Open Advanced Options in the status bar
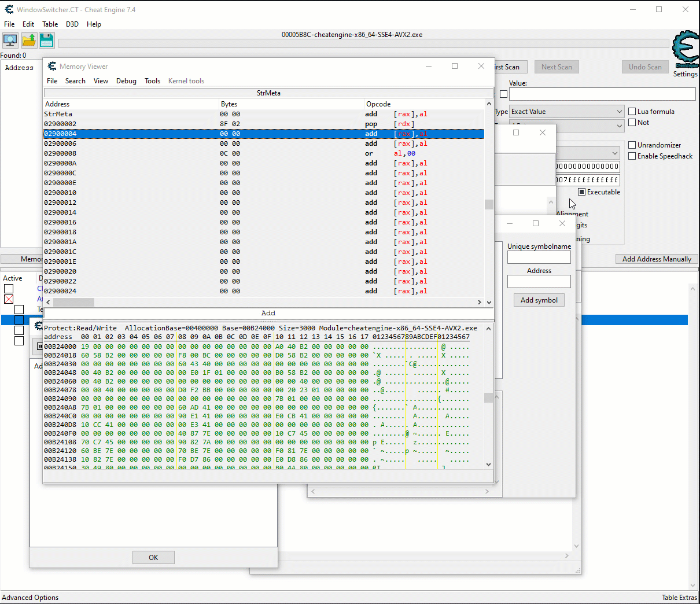This screenshot has width=700, height=604. click(x=30, y=598)
